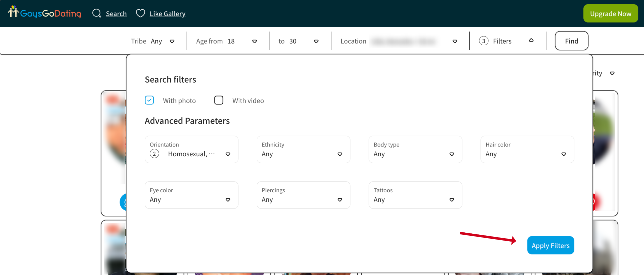Click the Filters count badge icon
This screenshot has width=644, height=275.
click(x=484, y=41)
